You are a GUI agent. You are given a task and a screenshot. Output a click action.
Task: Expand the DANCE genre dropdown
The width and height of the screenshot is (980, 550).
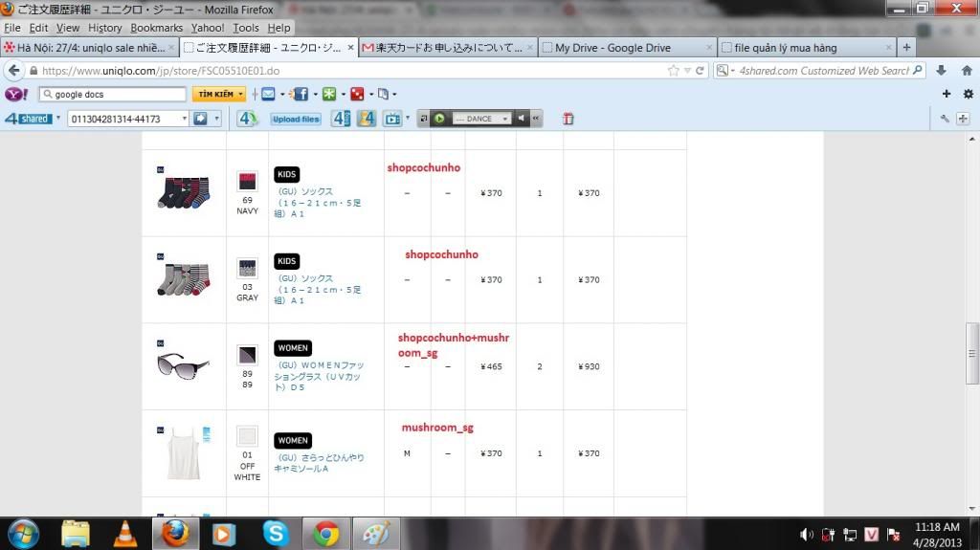[505, 119]
